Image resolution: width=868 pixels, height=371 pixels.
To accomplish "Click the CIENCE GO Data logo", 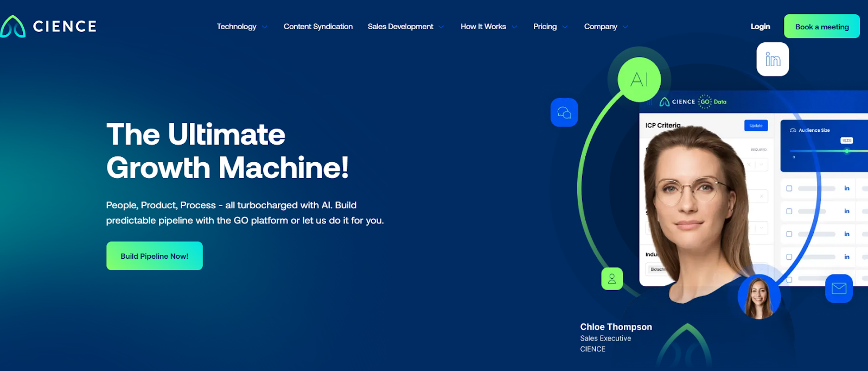I will (693, 101).
